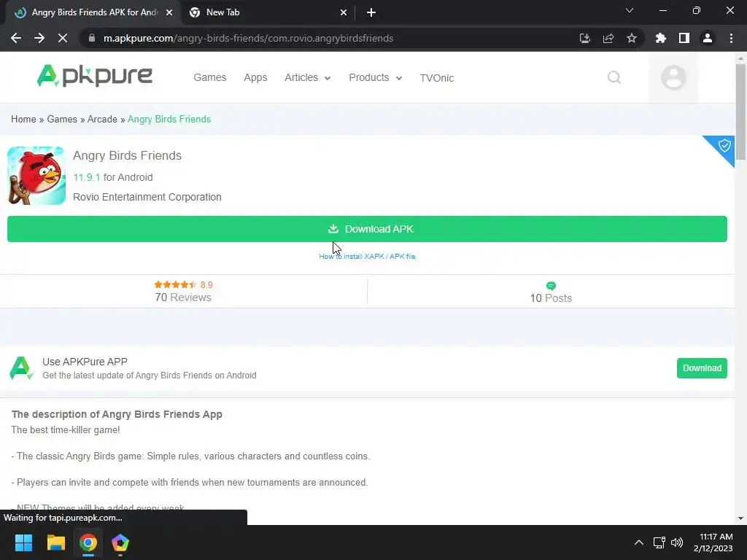
Task: View site security lock info
Action: (x=91, y=38)
